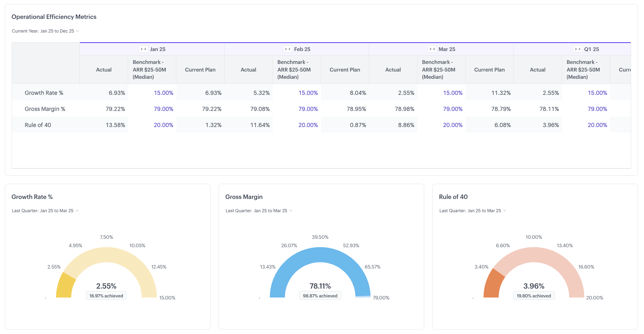Click the Feb 25 Current Plan column header

pos(345,70)
